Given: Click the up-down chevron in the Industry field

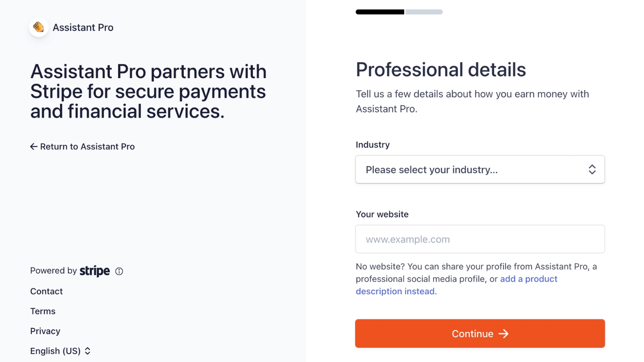Looking at the screenshot, I should 592,169.
